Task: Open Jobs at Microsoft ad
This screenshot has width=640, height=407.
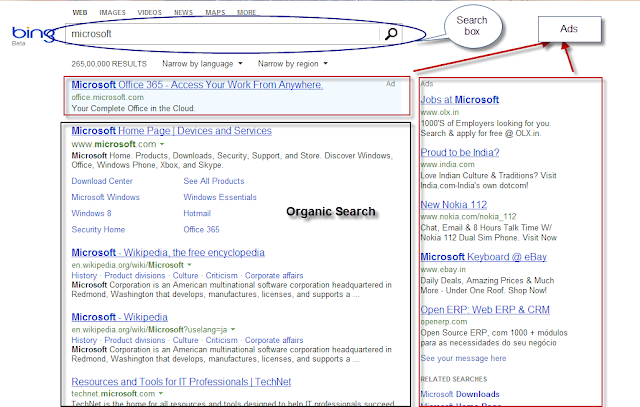Action: (x=460, y=100)
